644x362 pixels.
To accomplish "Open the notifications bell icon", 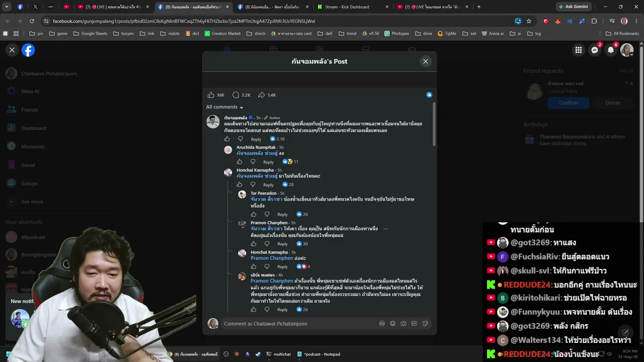I will [x=611, y=50].
